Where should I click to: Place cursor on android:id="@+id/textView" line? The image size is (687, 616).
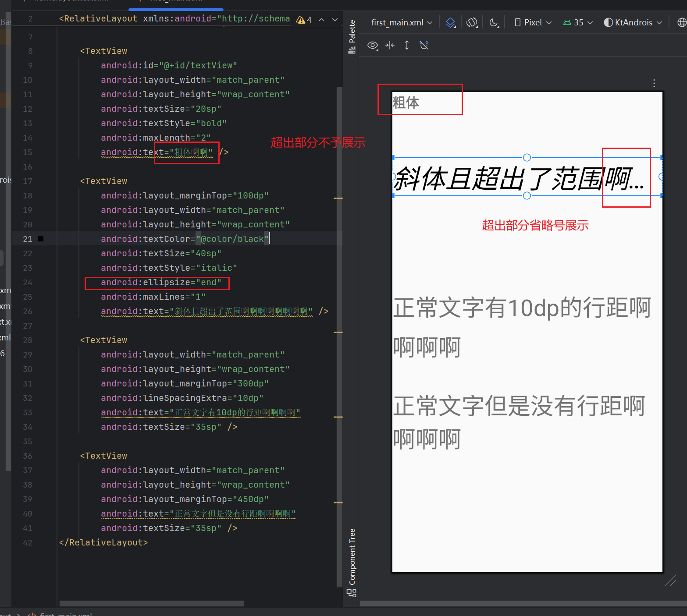point(169,66)
